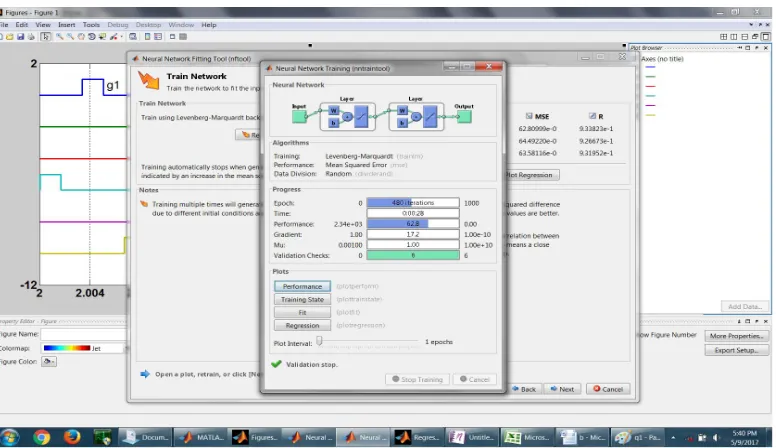
Task: Maximize the Plot Browser panel
Action: pos(748,48)
